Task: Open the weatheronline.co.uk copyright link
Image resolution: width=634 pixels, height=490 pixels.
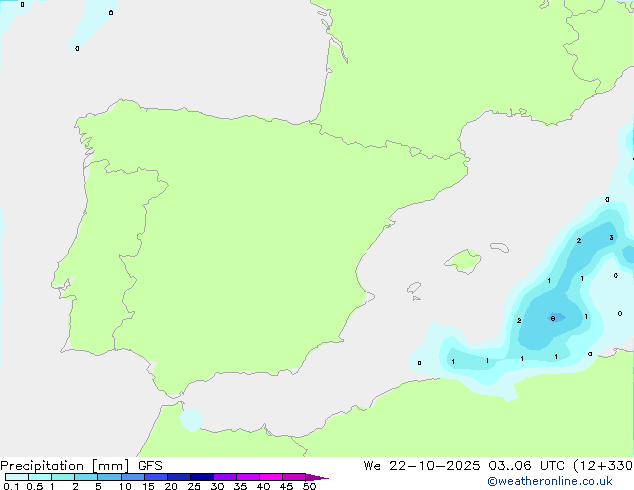Action: pos(550,481)
